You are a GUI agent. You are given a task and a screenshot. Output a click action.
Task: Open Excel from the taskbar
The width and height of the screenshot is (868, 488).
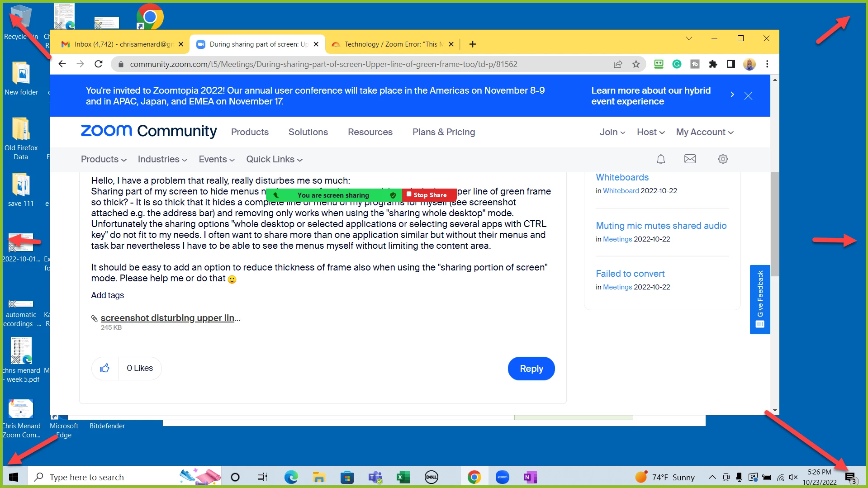(403, 477)
